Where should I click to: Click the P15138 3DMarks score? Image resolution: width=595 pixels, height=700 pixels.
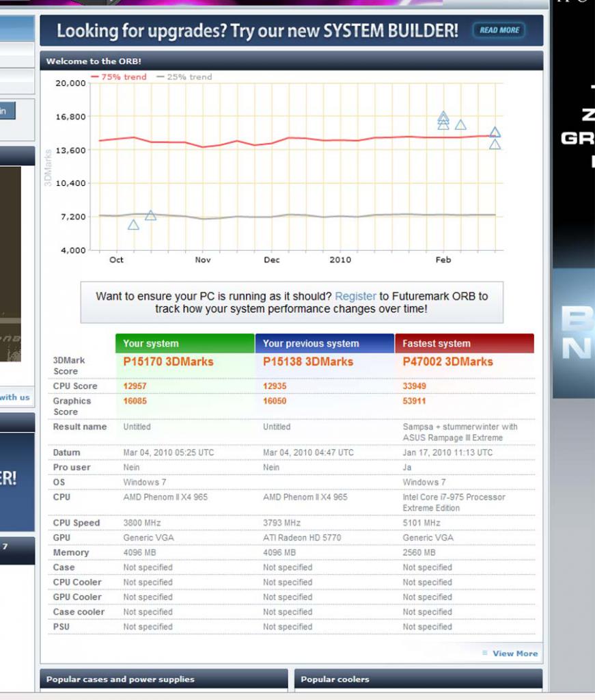[308, 362]
